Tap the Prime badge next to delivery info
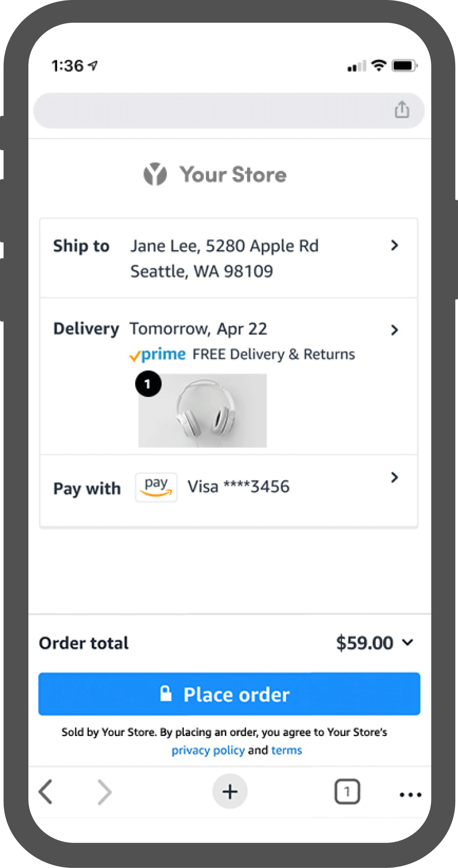This screenshot has width=458, height=868. pyautogui.click(x=157, y=354)
